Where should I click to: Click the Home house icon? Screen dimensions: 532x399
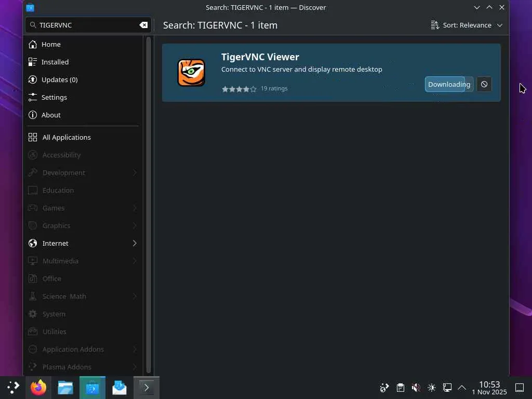click(x=33, y=45)
